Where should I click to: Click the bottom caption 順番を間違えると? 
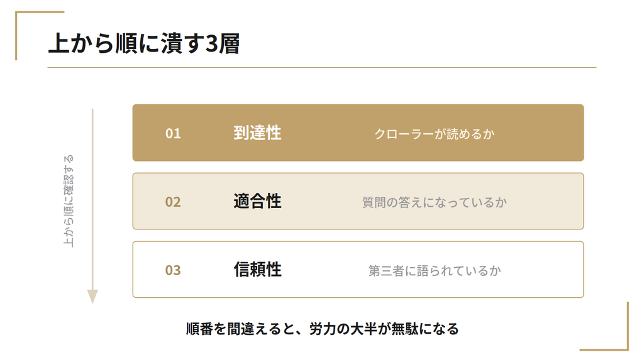(240, 329)
